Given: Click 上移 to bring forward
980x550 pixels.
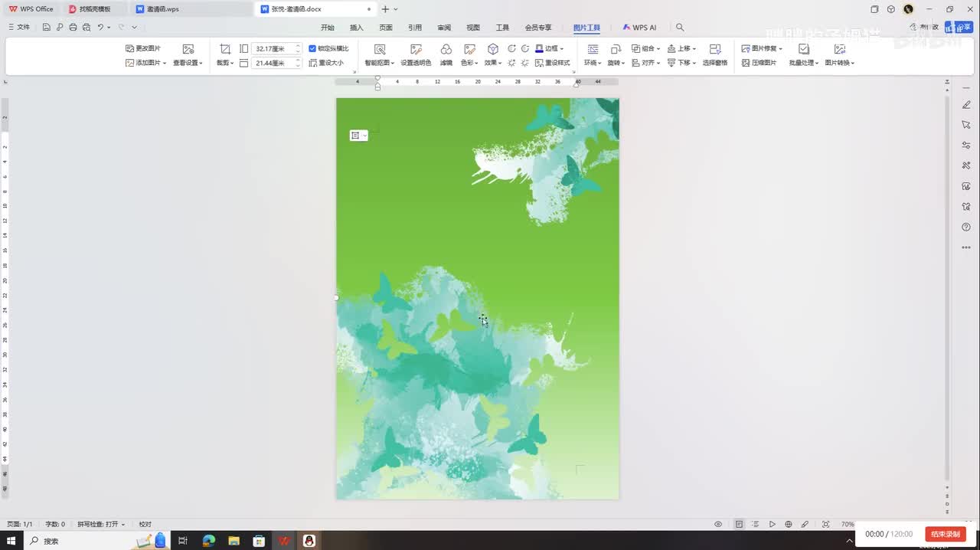Looking at the screenshot, I should click(x=681, y=48).
